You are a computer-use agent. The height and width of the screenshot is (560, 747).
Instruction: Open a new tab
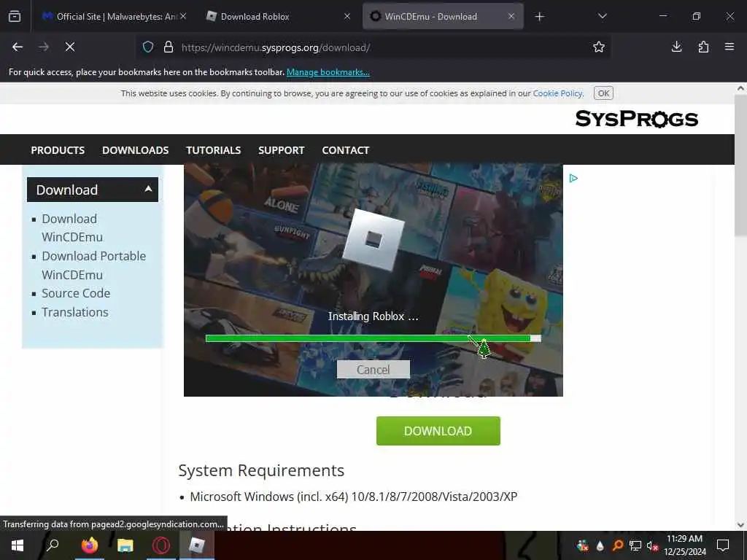point(539,17)
